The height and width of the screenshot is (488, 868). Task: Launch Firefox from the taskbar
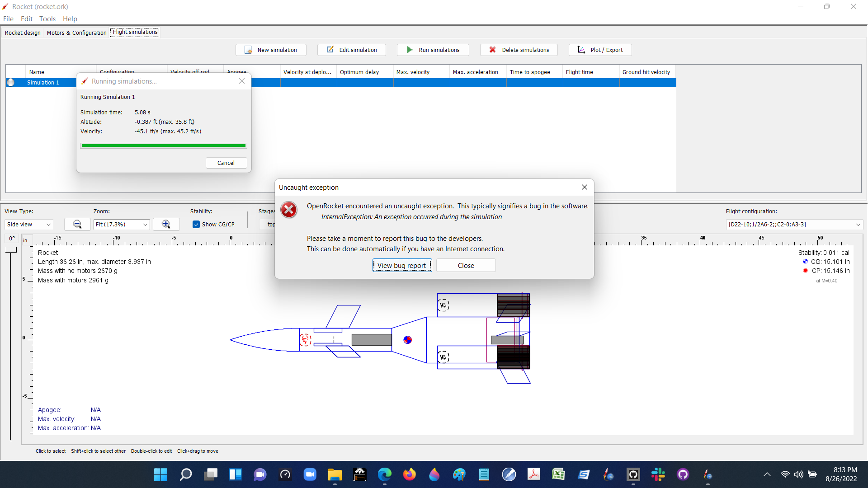point(410,474)
